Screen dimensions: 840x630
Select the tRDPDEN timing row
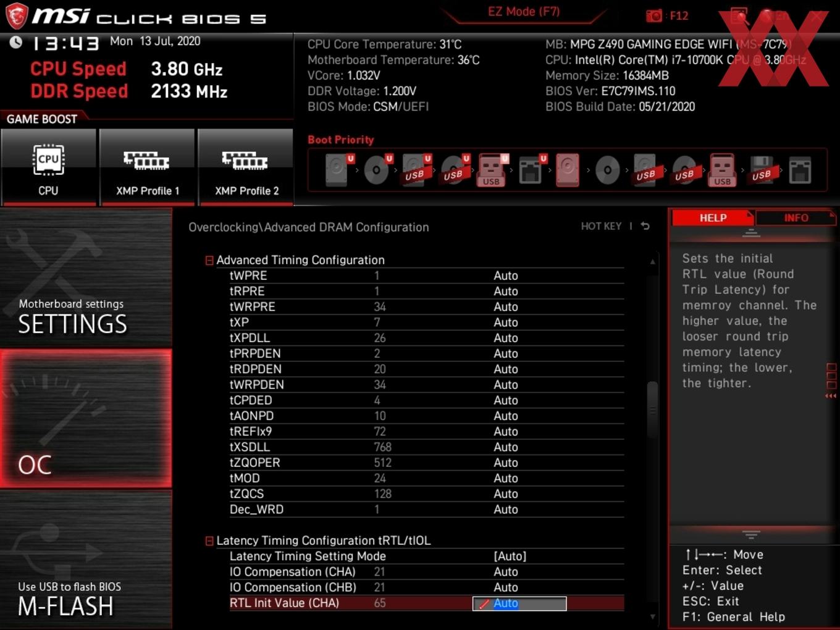point(426,369)
